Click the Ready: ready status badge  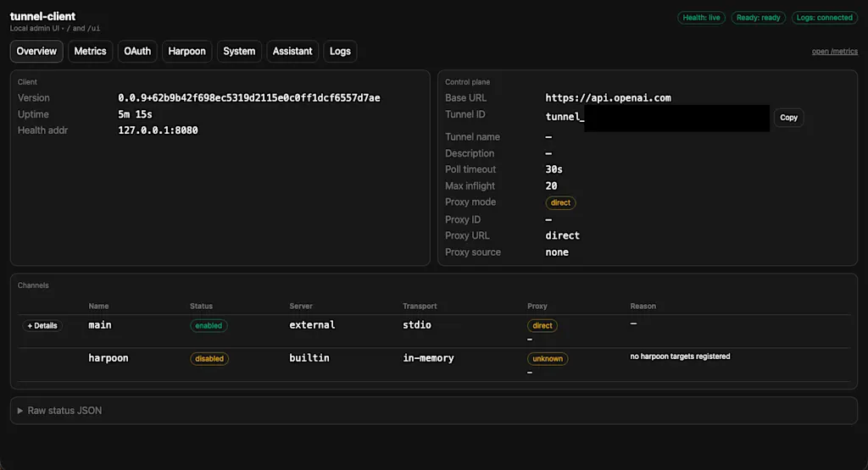[x=759, y=18]
